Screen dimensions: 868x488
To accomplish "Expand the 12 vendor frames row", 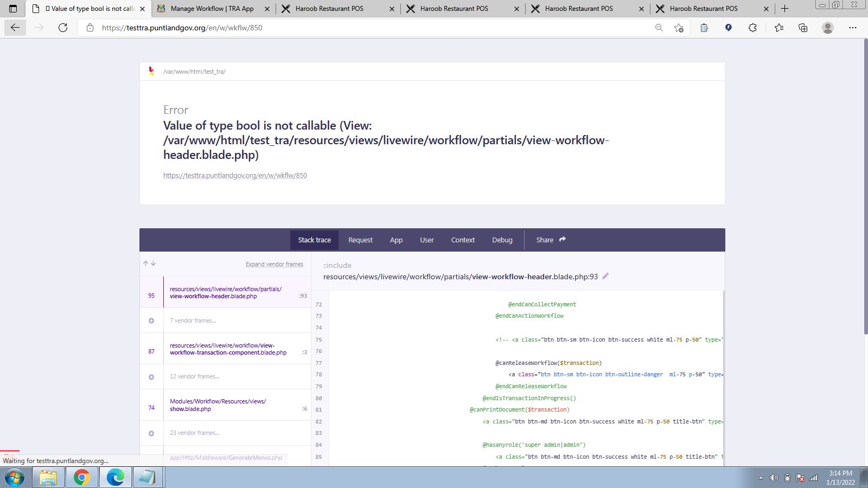I will [225, 376].
